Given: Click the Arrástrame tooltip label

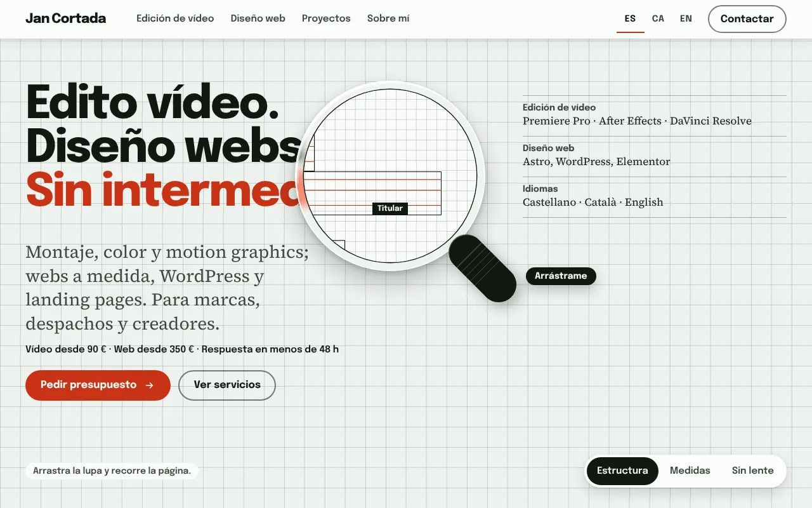Looking at the screenshot, I should [561, 276].
